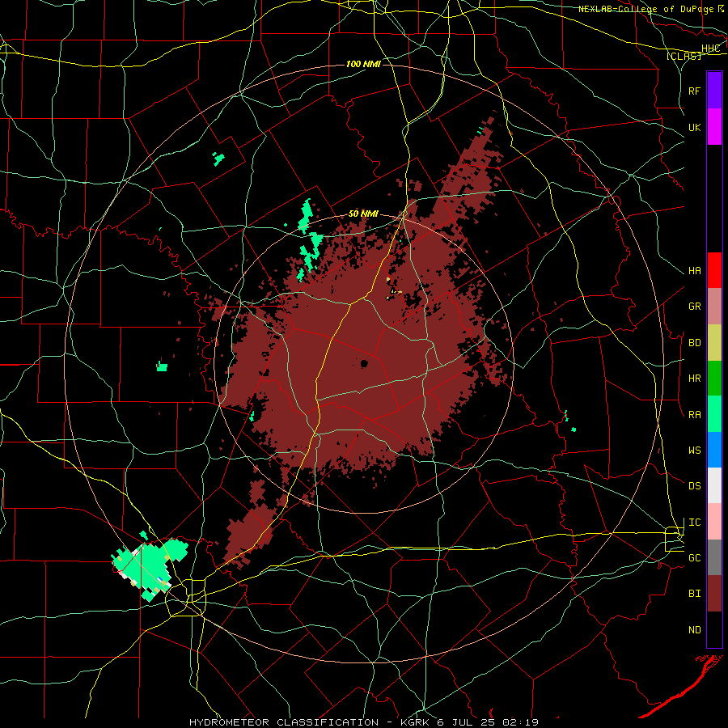
Task: Click the 50 NMI range ring label
Action: 363,214
